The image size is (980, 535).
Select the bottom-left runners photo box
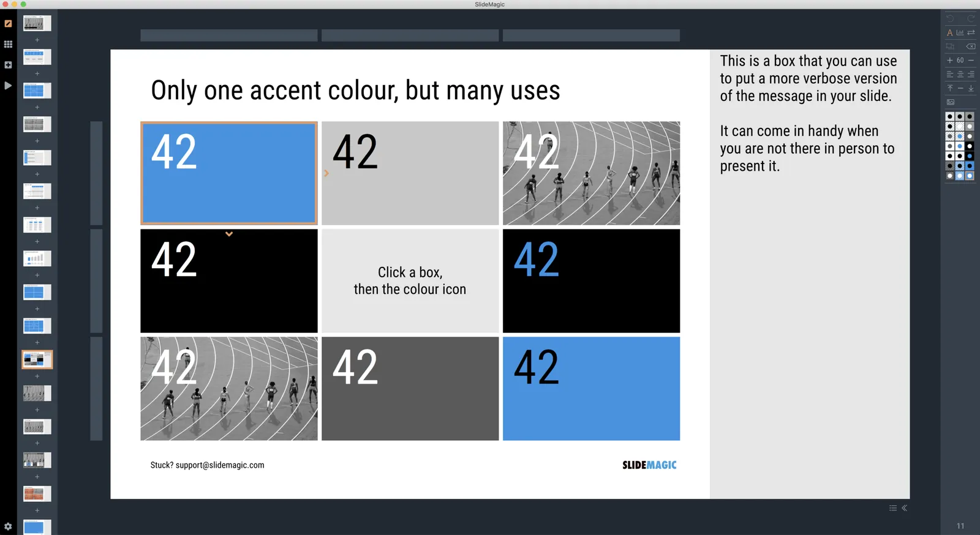[x=229, y=389]
